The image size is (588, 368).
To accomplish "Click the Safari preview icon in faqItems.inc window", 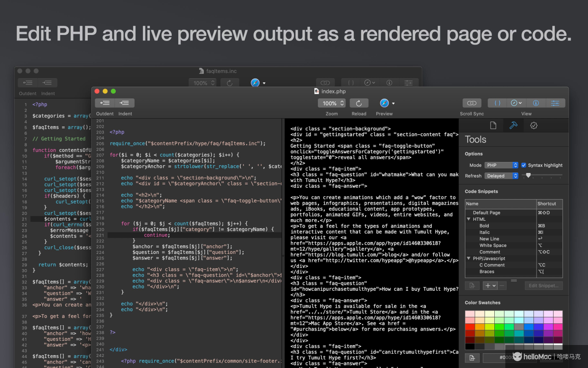I will (x=255, y=83).
